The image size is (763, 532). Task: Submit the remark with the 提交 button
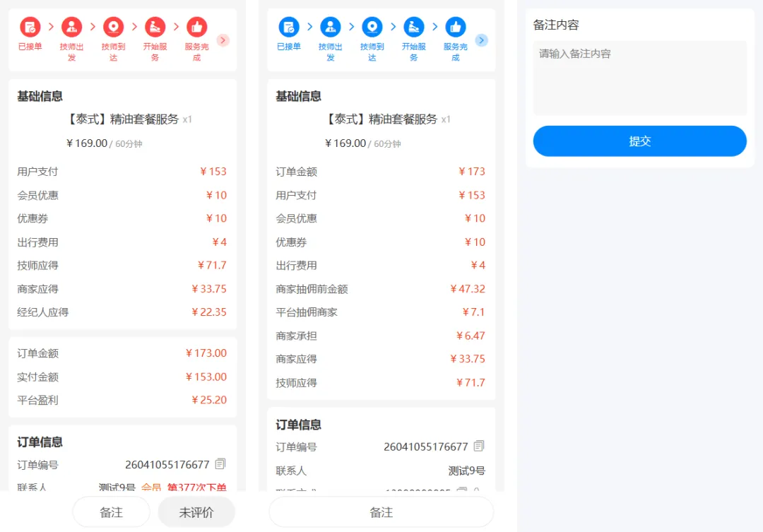pyautogui.click(x=639, y=141)
